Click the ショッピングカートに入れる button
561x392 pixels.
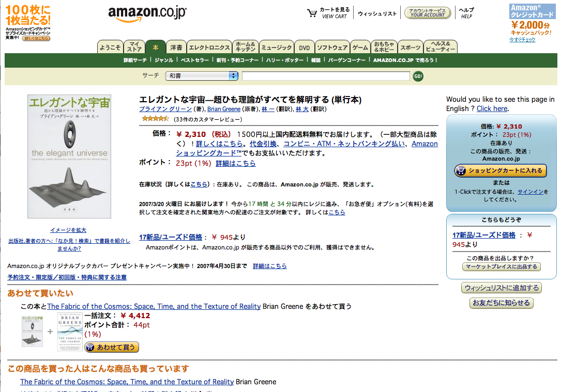point(500,170)
